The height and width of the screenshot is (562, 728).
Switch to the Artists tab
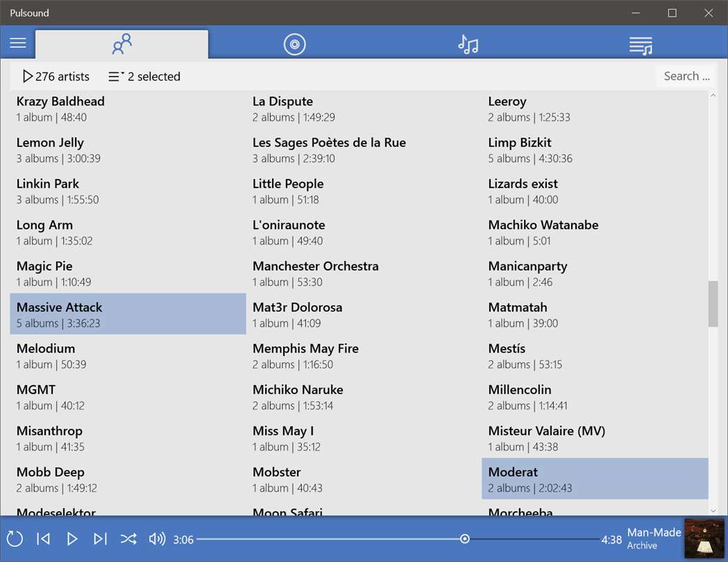coord(121,44)
